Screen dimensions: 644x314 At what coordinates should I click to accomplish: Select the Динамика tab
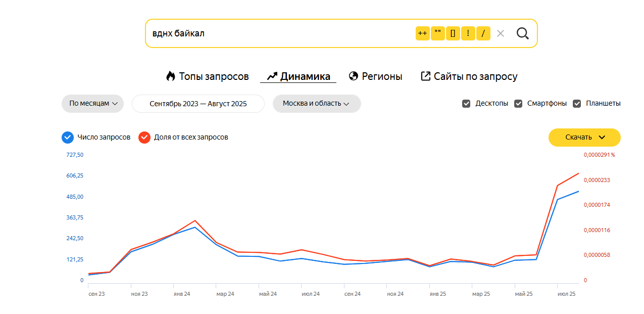click(298, 76)
